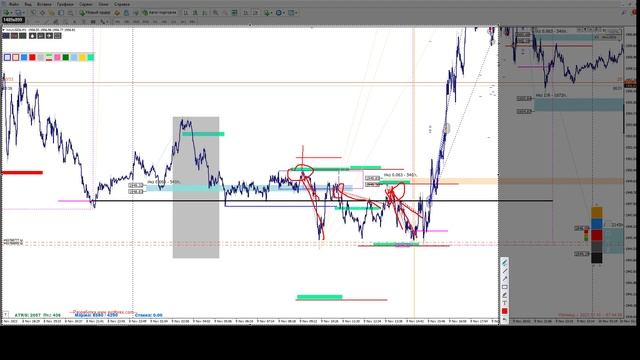This screenshot has height=360, width=640.
Task: Zoom in the chart with magnifier plus
Action: (215, 13)
